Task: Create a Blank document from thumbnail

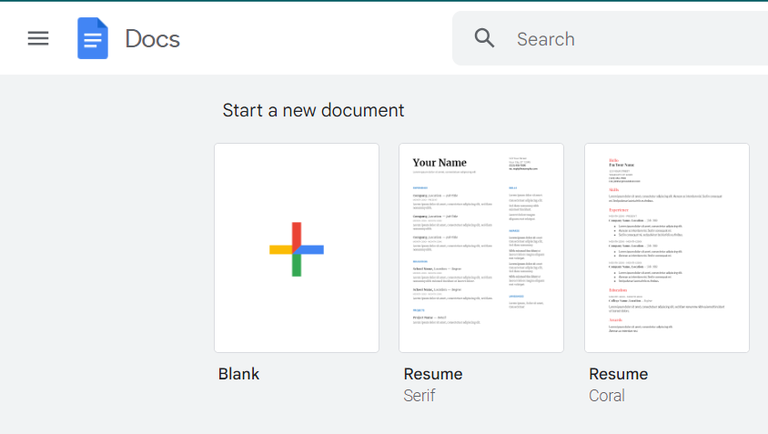Action: pos(297,248)
